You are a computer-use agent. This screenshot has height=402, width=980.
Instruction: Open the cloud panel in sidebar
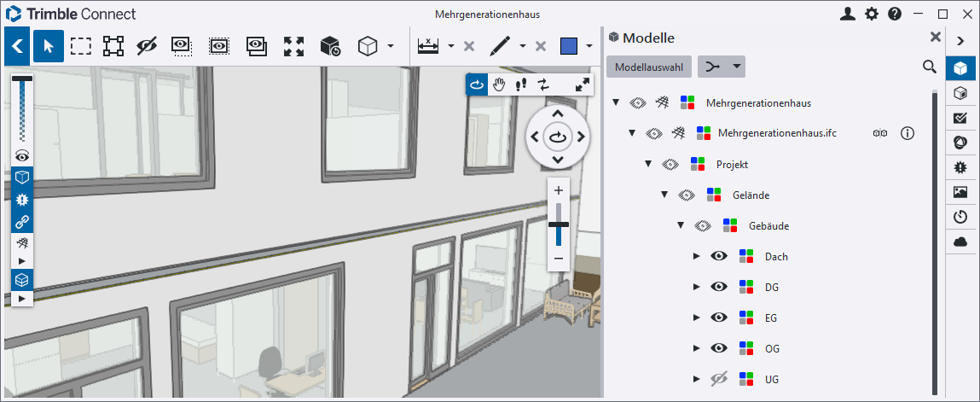click(960, 242)
